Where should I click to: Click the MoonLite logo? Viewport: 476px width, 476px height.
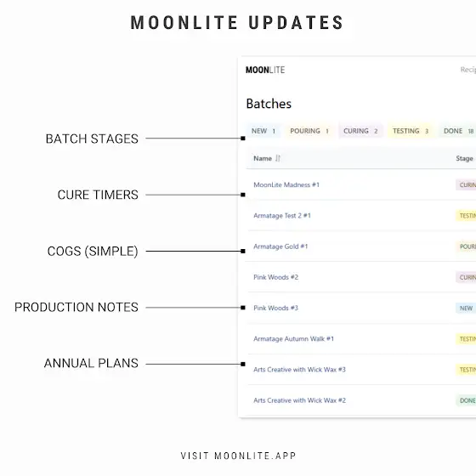tap(265, 70)
